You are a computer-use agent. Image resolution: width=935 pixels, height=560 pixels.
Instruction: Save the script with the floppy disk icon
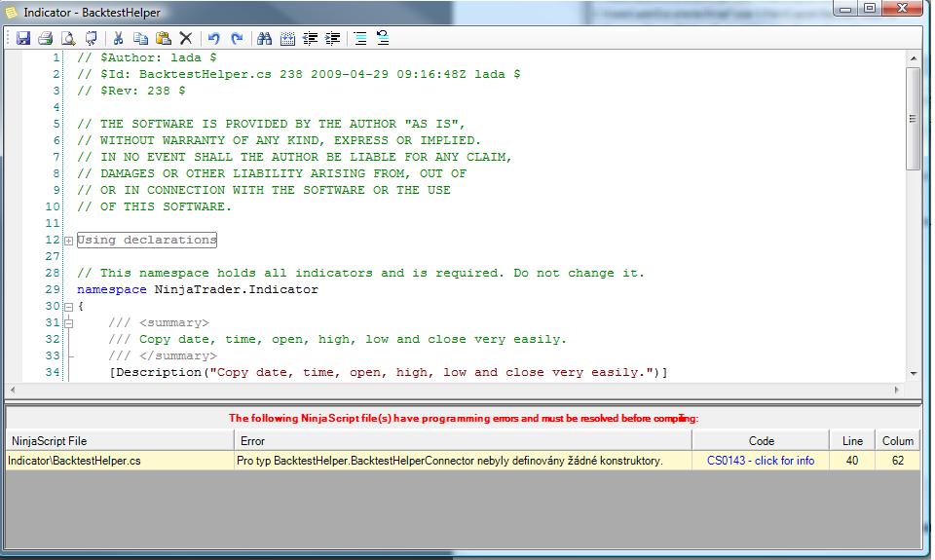22,38
